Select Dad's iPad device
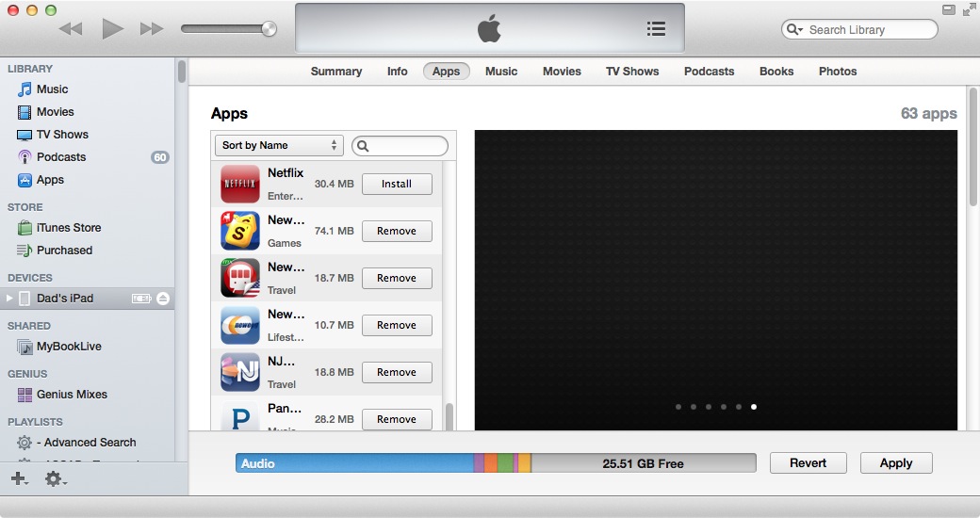Image resolution: width=980 pixels, height=518 pixels. click(64, 298)
